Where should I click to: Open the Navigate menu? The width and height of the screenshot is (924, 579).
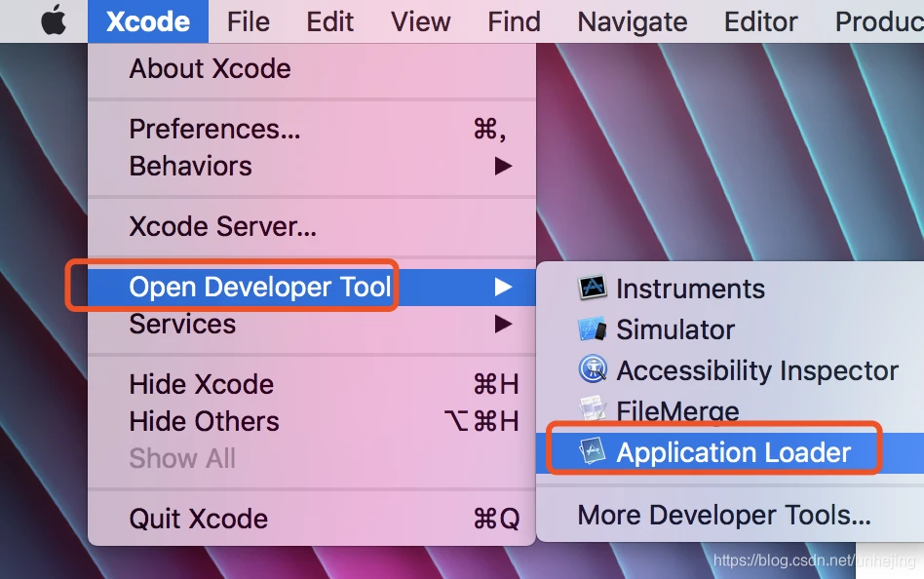pyautogui.click(x=632, y=21)
